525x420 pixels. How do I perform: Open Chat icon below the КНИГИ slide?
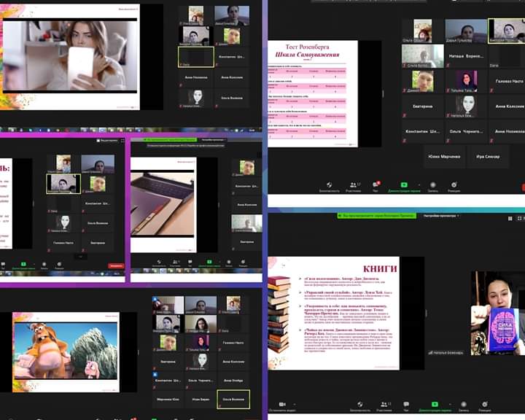405,405
